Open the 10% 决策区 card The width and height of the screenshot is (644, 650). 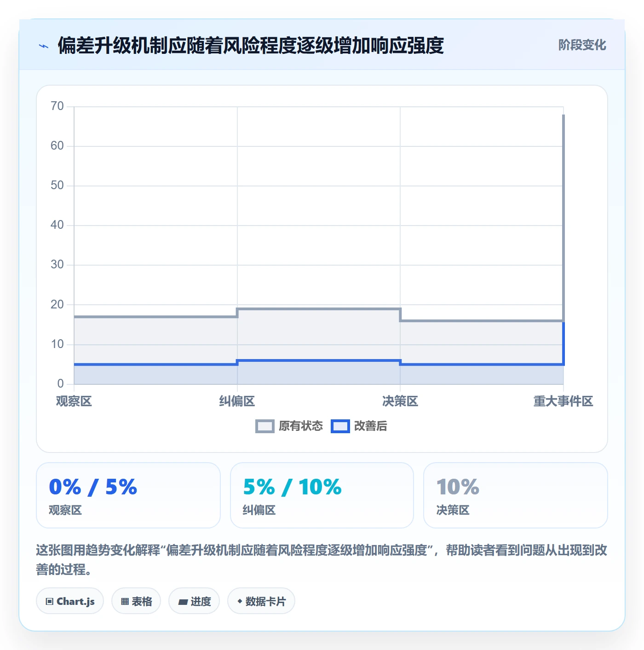point(516,495)
